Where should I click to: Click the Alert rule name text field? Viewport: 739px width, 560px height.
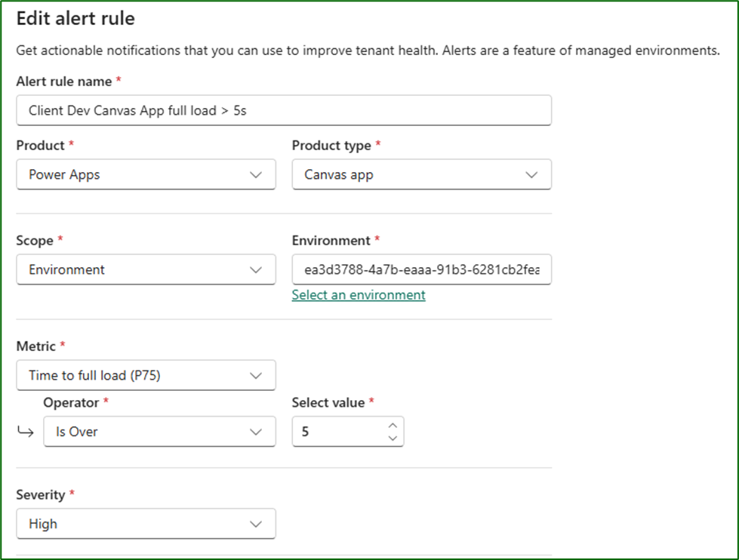tap(283, 110)
